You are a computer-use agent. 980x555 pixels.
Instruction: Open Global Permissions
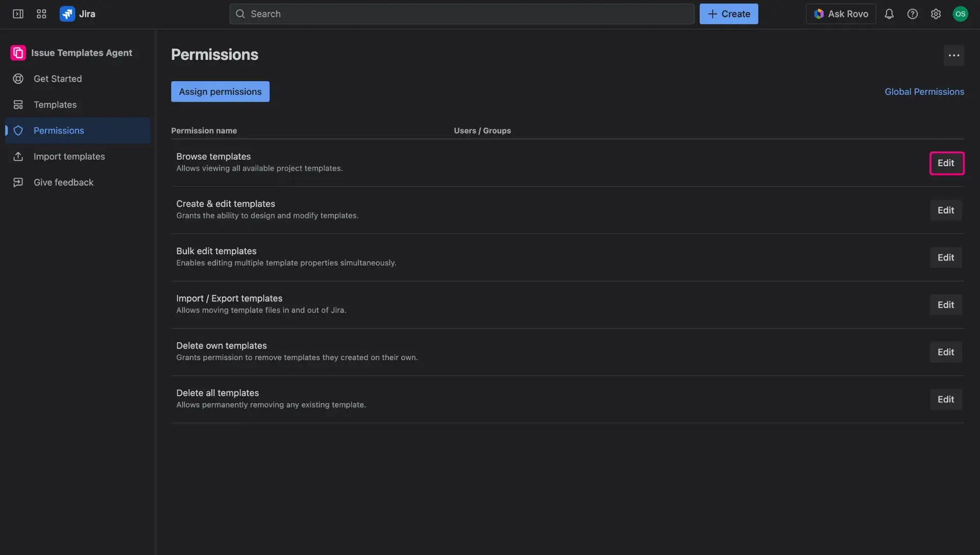pos(924,91)
